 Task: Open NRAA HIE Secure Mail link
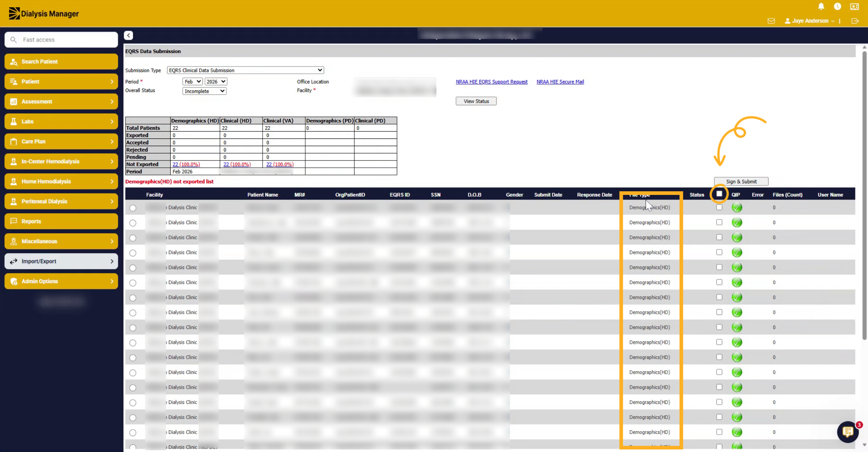pos(560,82)
